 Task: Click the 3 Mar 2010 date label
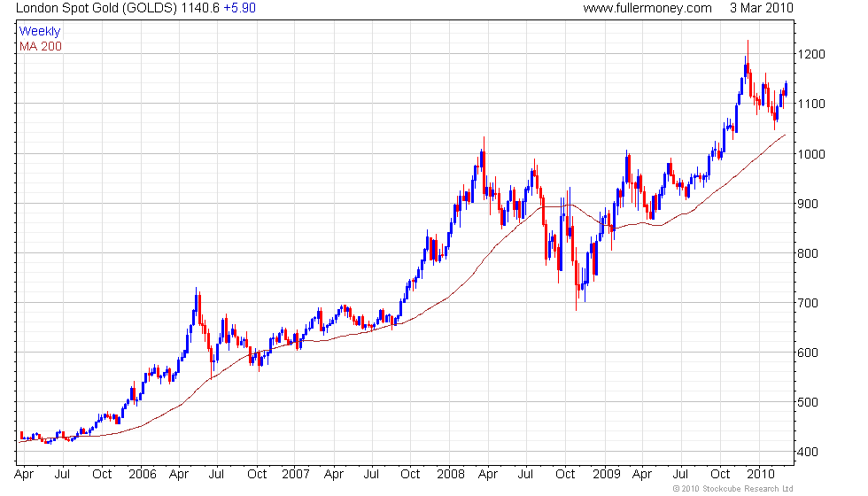coord(761,8)
